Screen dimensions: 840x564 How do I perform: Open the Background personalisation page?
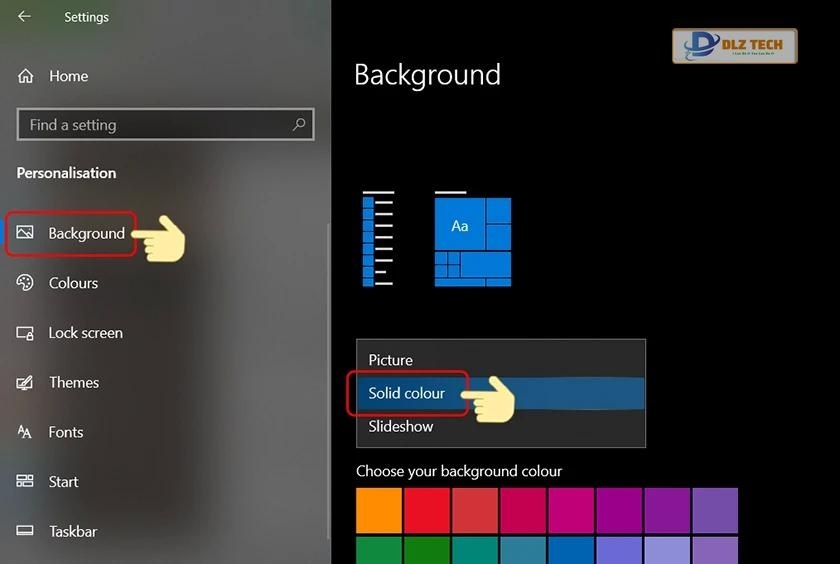pyautogui.click(x=86, y=234)
